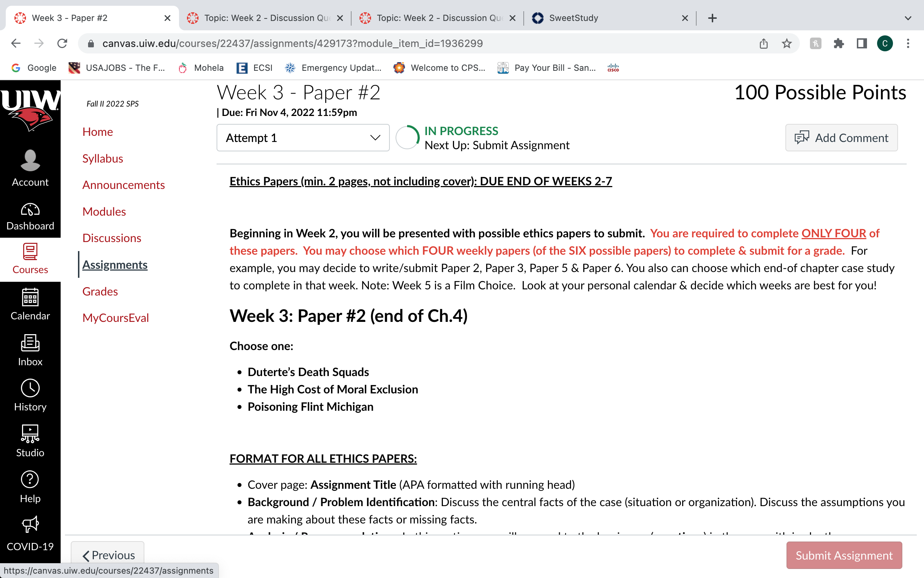Open the Modules link

coord(104,211)
